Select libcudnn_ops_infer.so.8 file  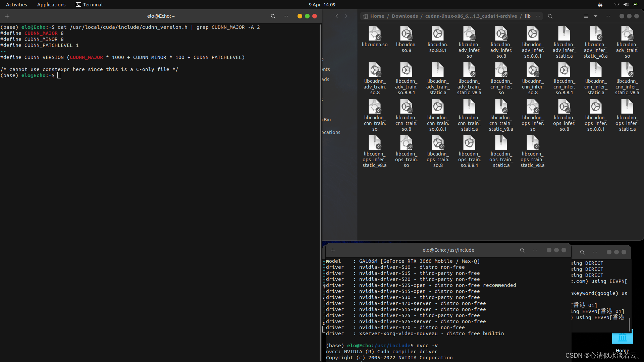[564, 115]
